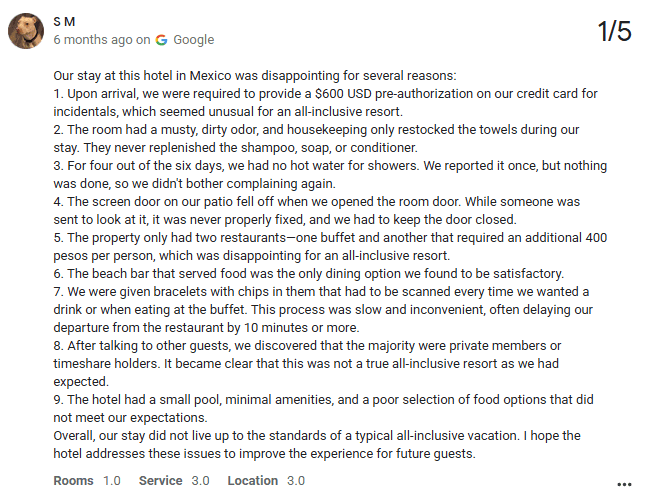Click the review's opening sentence about Mexico
Image resolution: width=659 pixels, height=496 pixels.
[x=253, y=76]
